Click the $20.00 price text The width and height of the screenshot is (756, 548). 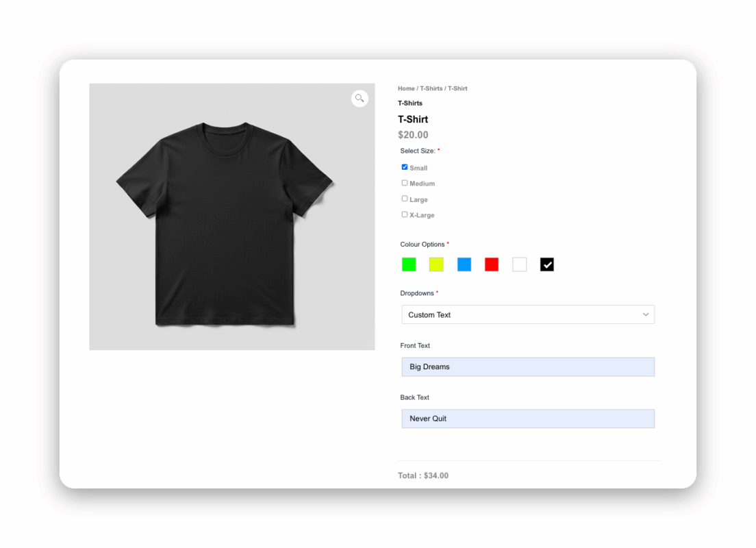(413, 135)
